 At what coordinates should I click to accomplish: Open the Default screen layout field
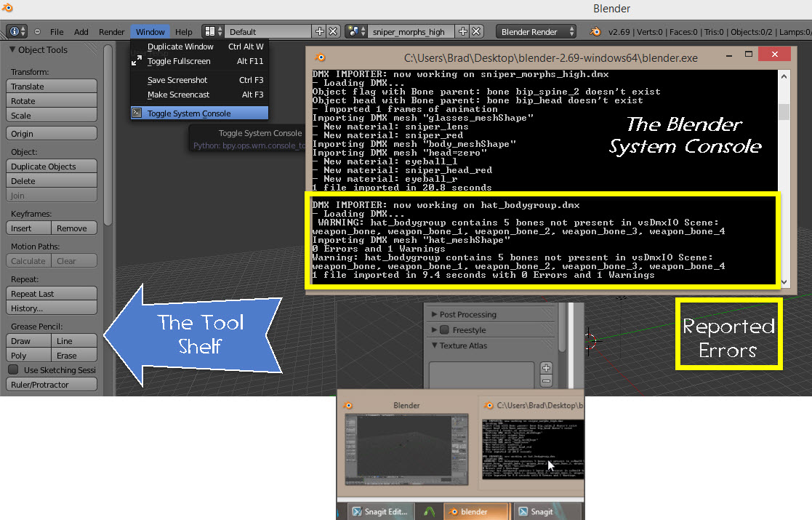click(x=268, y=31)
